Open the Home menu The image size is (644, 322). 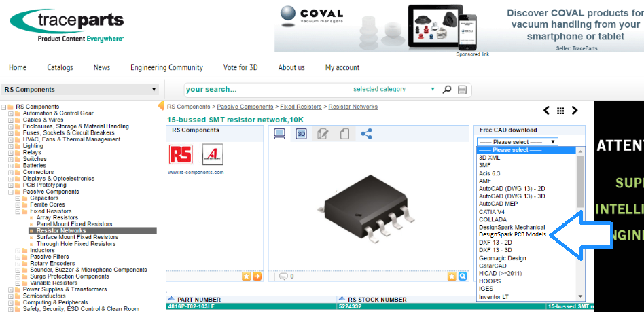coord(18,67)
